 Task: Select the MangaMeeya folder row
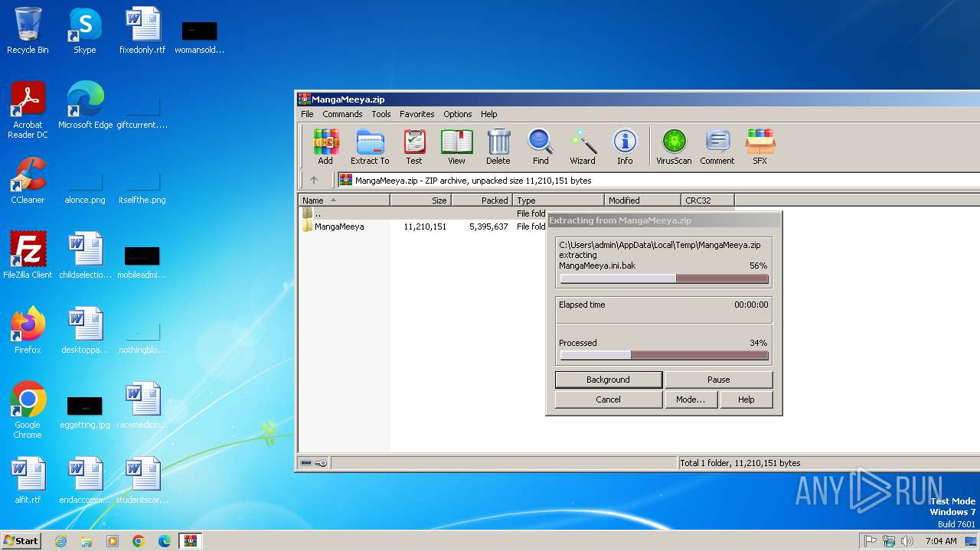(518, 227)
